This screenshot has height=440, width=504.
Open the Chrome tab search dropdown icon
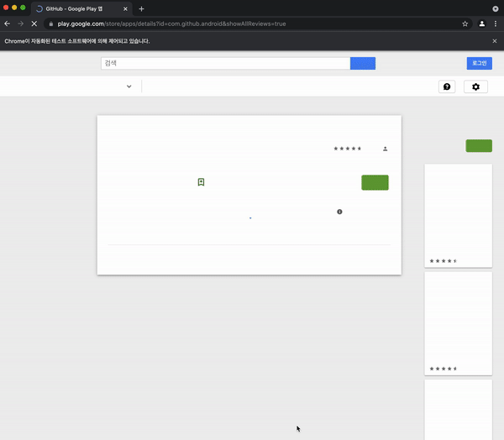(x=496, y=9)
